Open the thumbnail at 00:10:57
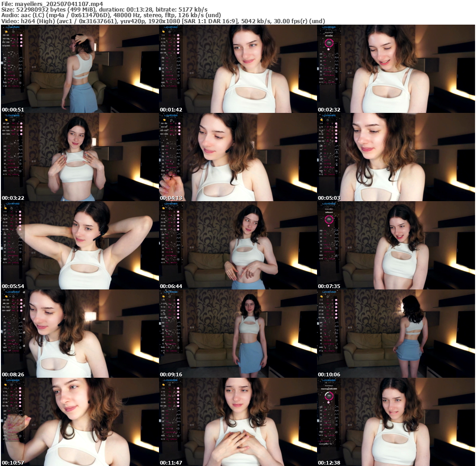 [x=79, y=422]
